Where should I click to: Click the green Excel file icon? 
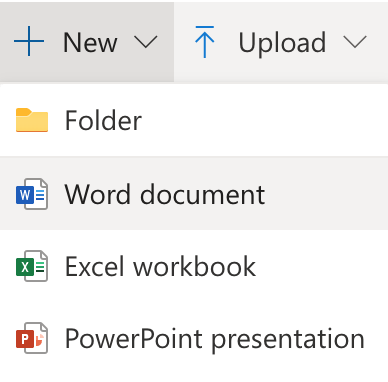32,266
